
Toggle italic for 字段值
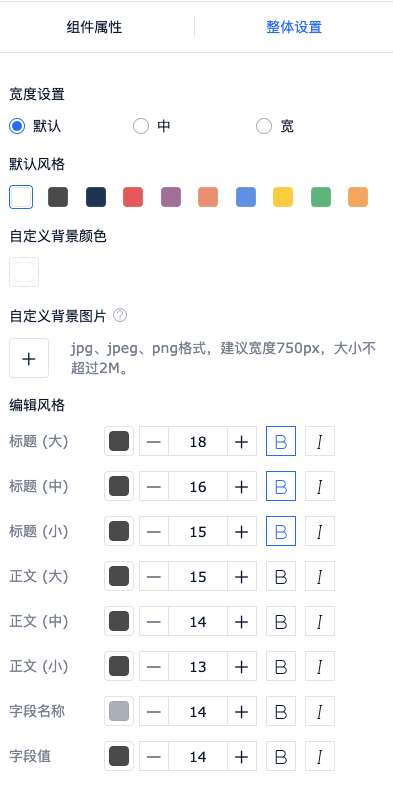click(320, 757)
